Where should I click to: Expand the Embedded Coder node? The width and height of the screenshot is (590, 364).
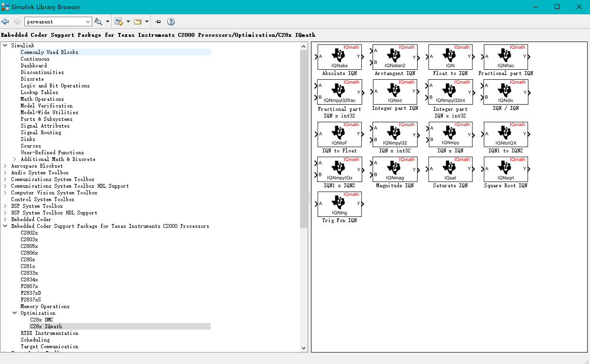(x=5, y=219)
